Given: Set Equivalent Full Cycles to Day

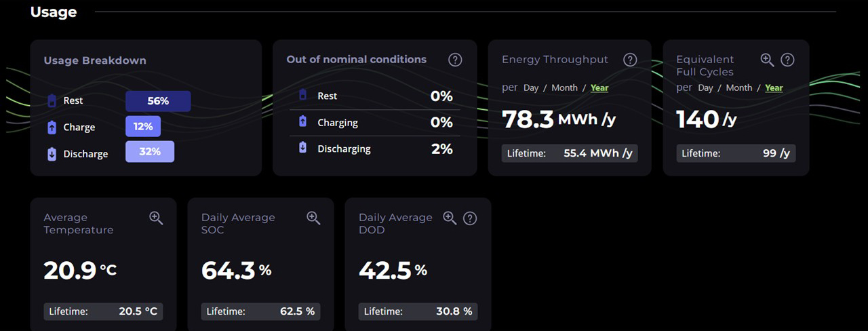Looking at the screenshot, I should click(x=705, y=88).
